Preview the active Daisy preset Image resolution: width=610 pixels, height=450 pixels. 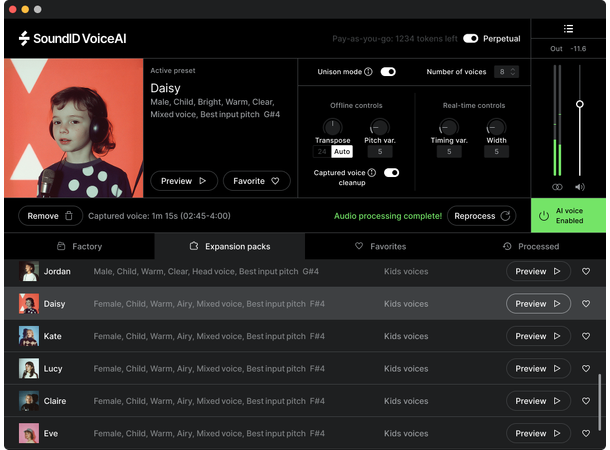click(184, 181)
